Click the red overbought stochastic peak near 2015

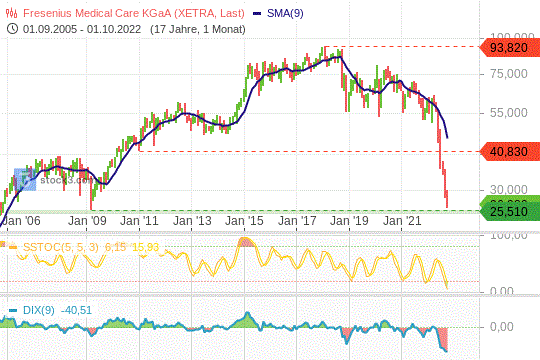click(x=247, y=241)
